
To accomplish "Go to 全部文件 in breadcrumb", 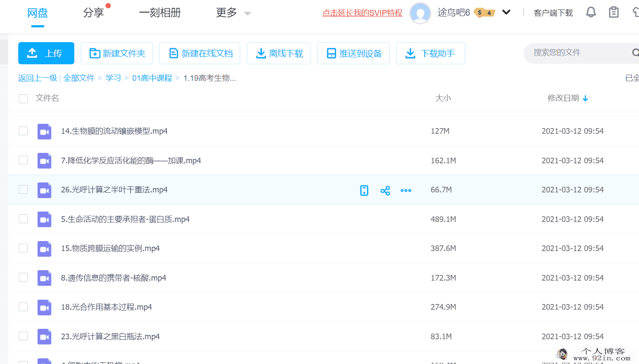I will pyautogui.click(x=79, y=78).
